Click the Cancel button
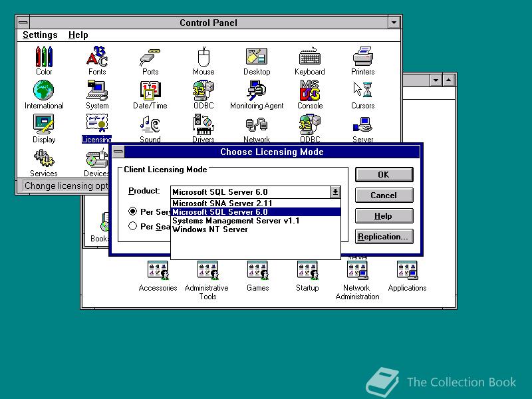Screen dimensions: 532x399 click(x=384, y=195)
